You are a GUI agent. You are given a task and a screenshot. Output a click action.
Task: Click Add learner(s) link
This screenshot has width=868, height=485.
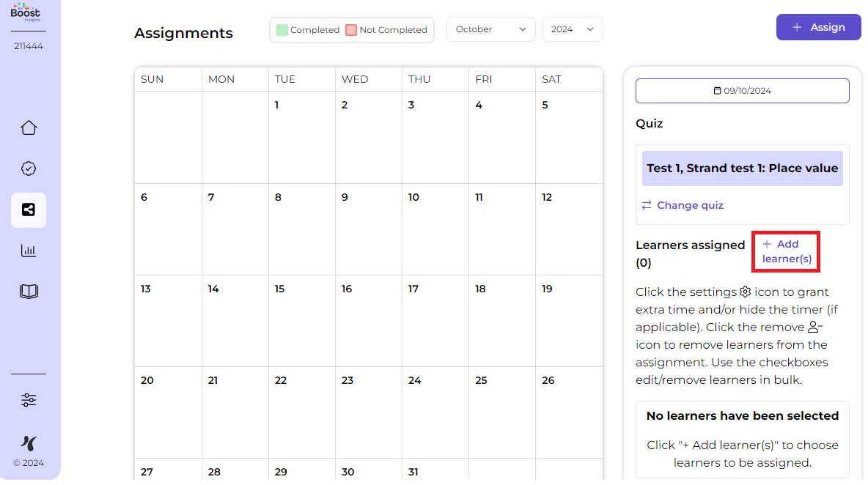coord(787,251)
